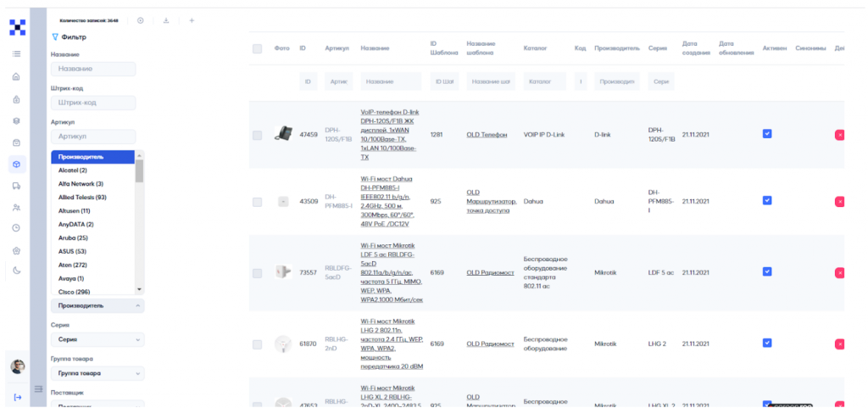868x408 pixels.
Task: Open OLD Радиомост link in row 73557
Action: [x=490, y=272]
